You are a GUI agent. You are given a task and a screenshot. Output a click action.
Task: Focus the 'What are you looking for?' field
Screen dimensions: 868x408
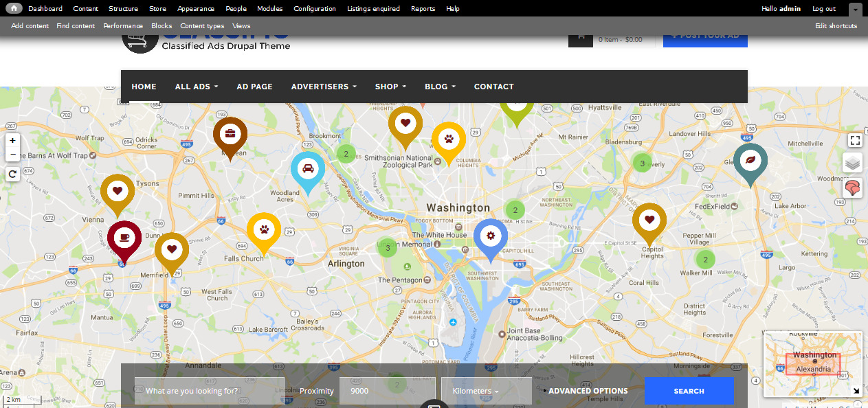(209, 391)
